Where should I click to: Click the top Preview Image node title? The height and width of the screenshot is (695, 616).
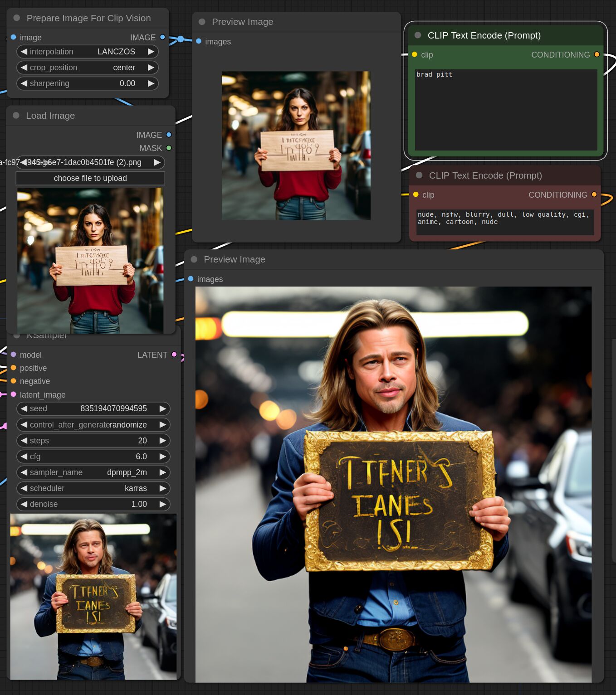pyautogui.click(x=242, y=22)
